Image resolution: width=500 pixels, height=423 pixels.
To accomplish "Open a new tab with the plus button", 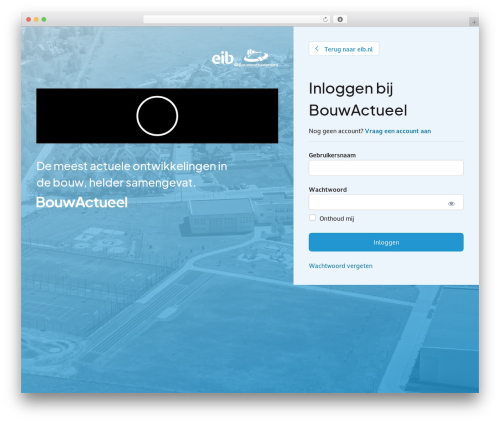I will click(474, 22).
